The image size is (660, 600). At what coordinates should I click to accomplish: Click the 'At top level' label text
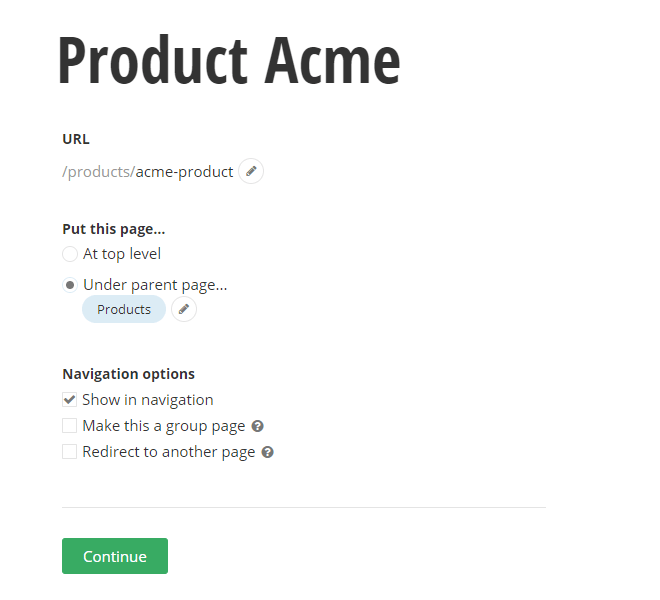[x=122, y=254]
